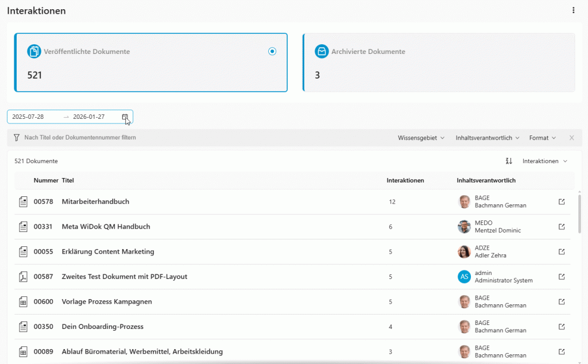Sort by the Titel column header
This screenshot has height=364, width=588.
click(x=68, y=180)
